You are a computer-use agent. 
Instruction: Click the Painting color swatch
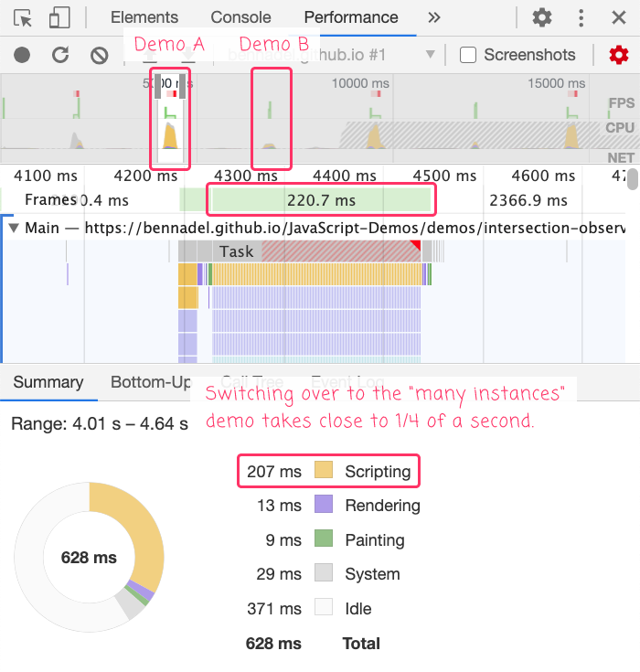click(324, 539)
